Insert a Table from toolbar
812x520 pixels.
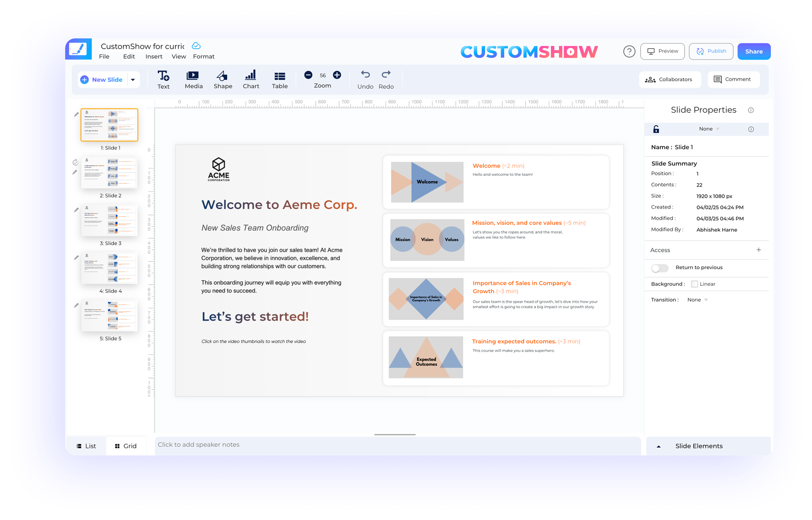click(280, 80)
